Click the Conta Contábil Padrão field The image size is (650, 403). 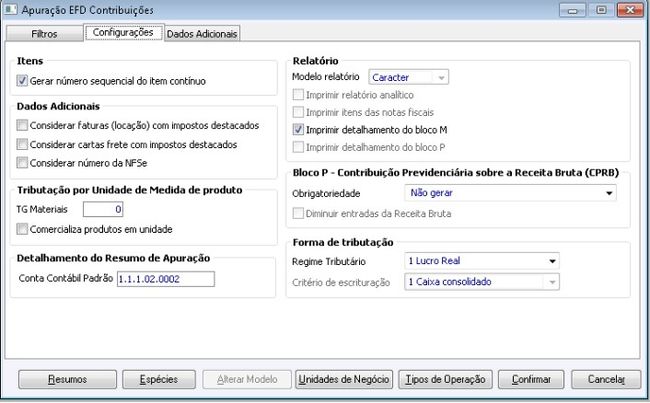click(166, 279)
